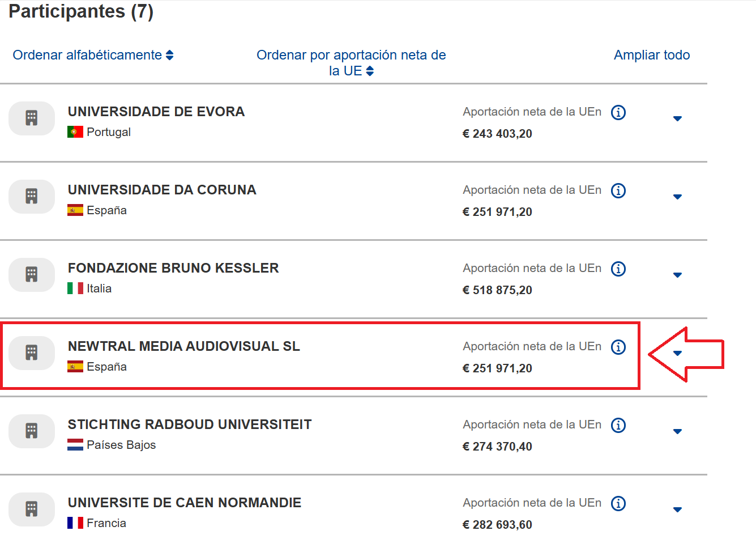Viewport: 756px width, 552px height.
Task: Sort by net EU contribution
Action: click(x=351, y=62)
